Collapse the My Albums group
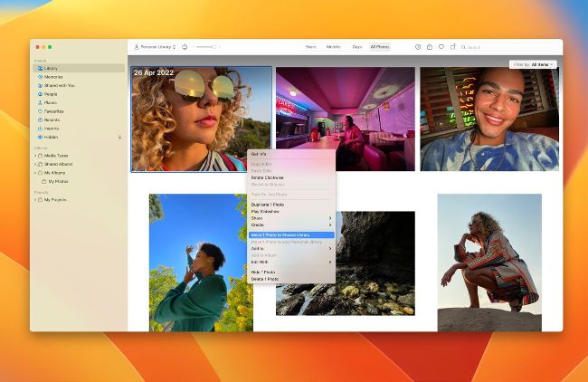588x382 pixels. coord(35,172)
